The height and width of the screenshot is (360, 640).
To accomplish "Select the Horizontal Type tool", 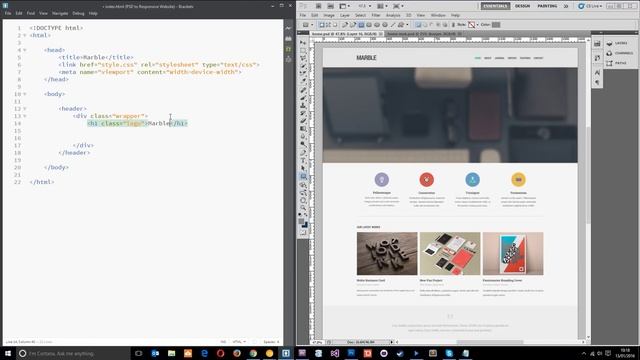I will click(x=303, y=160).
